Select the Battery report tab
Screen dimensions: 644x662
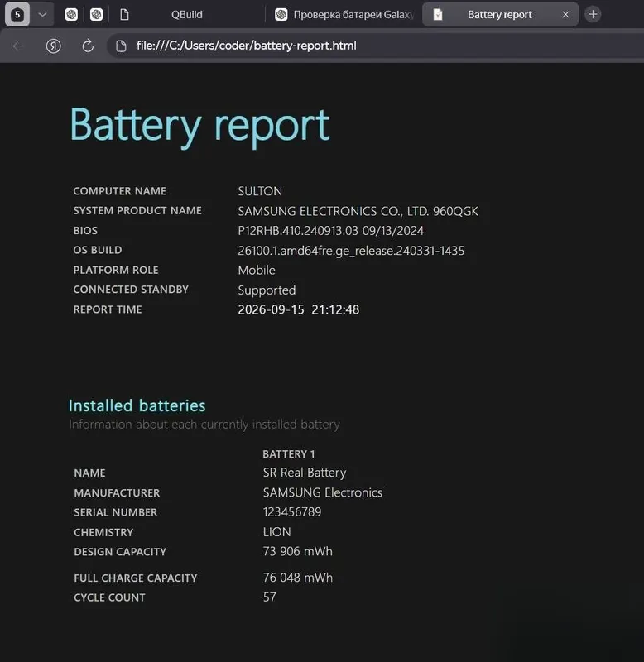point(500,14)
